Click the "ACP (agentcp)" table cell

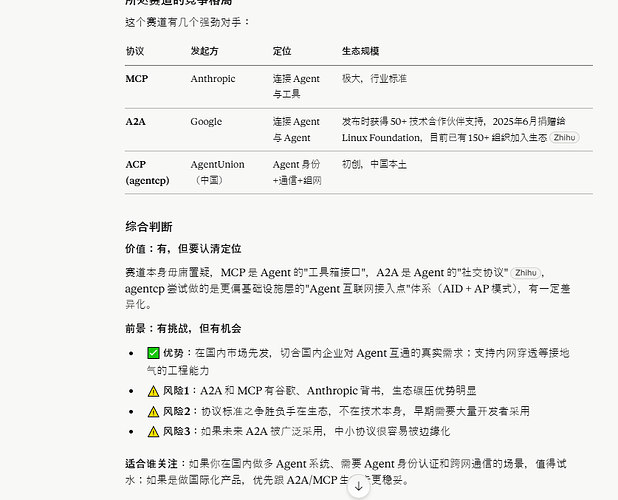(x=147, y=173)
